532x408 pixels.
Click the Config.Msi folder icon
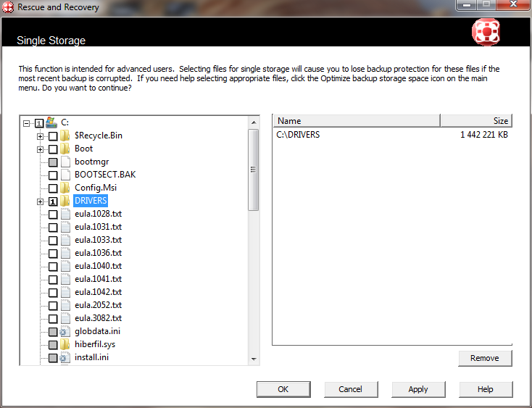[65, 188]
